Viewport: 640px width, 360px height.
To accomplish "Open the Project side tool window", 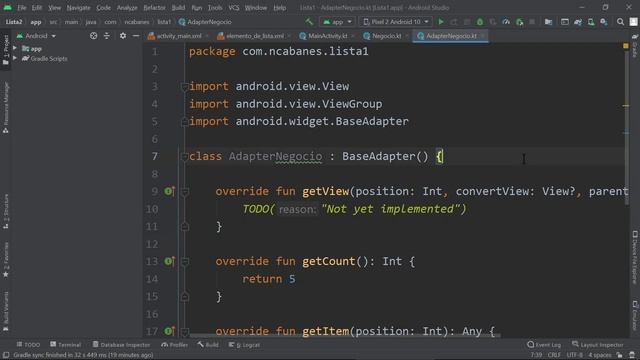I will 6,50.
